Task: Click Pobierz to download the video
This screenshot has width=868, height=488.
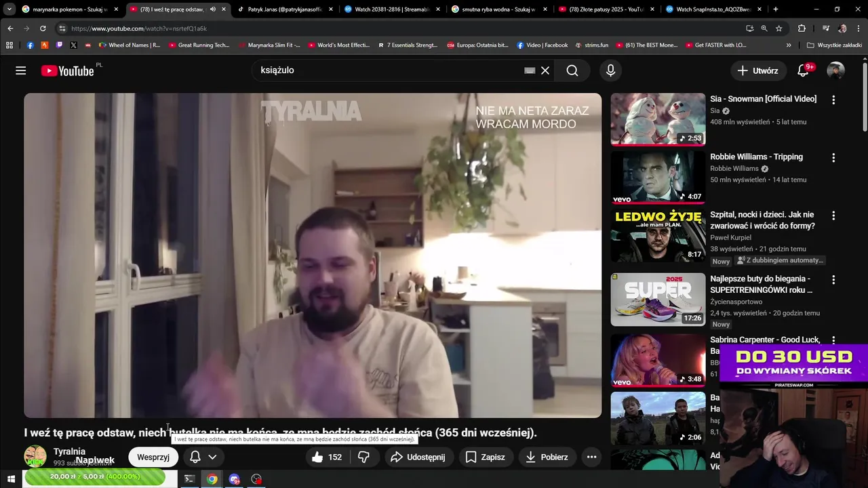Action: click(x=547, y=457)
